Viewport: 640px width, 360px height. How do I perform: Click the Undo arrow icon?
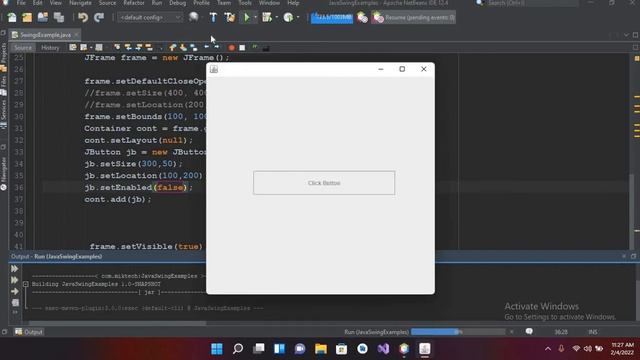[83, 18]
